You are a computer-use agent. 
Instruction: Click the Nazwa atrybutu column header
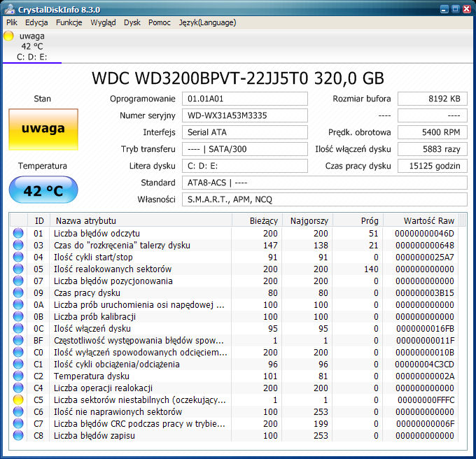pos(141,220)
